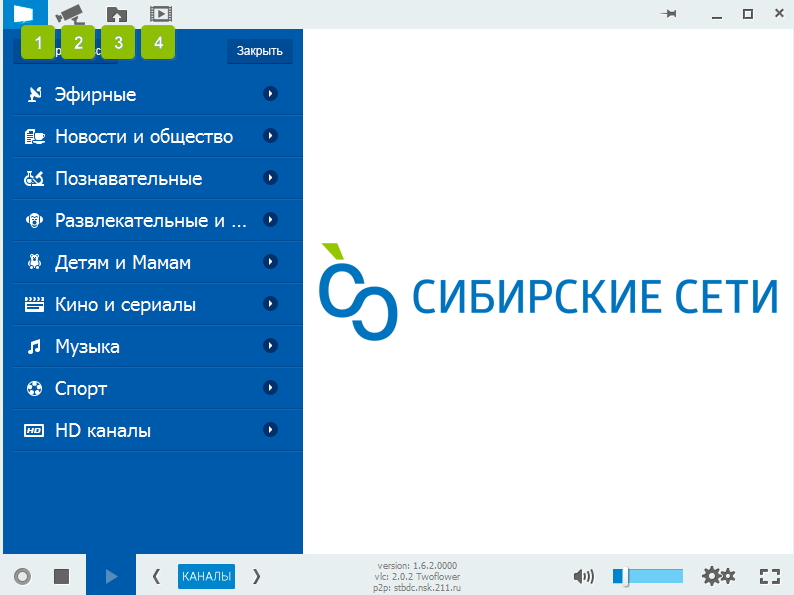The width and height of the screenshot is (794, 595).
Task: Expand Развлекательные with its arrow
Action: [270, 220]
